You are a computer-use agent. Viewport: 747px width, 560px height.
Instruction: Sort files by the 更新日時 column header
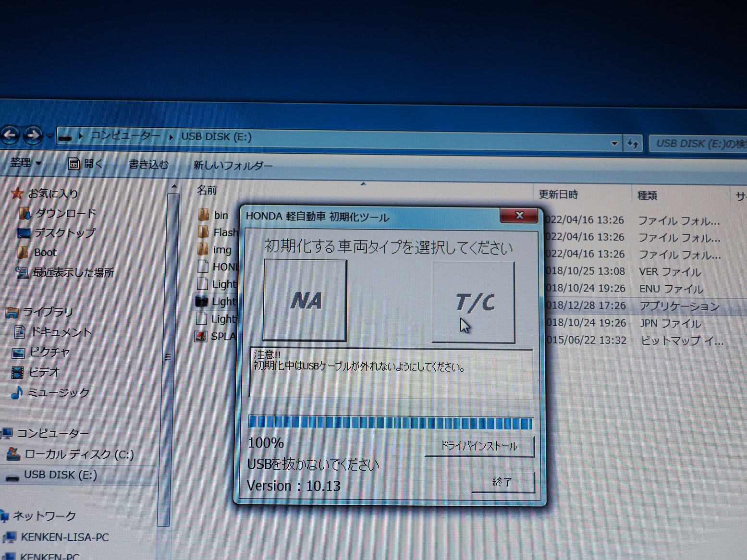point(558,195)
